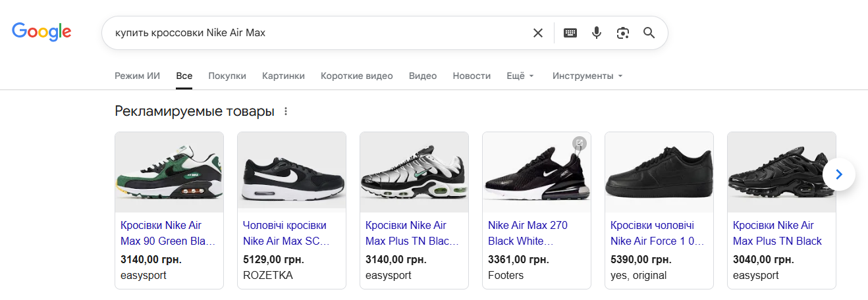Open link Кросівки чоловічі Nike Air Force 1

pos(657,233)
